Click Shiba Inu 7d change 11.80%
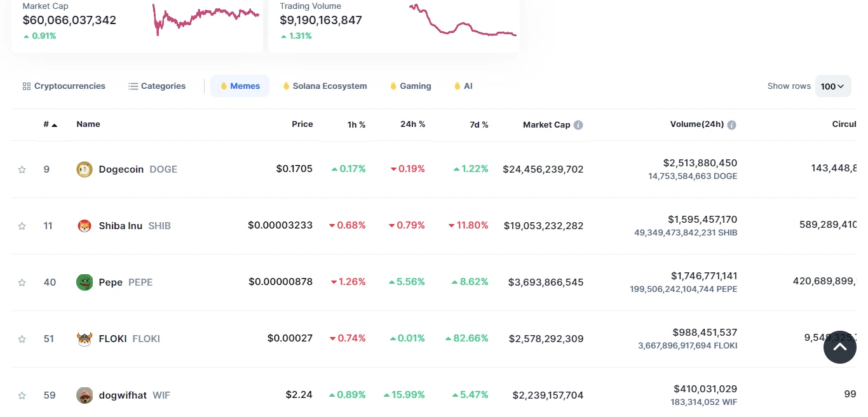The image size is (868, 417). point(468,226)
